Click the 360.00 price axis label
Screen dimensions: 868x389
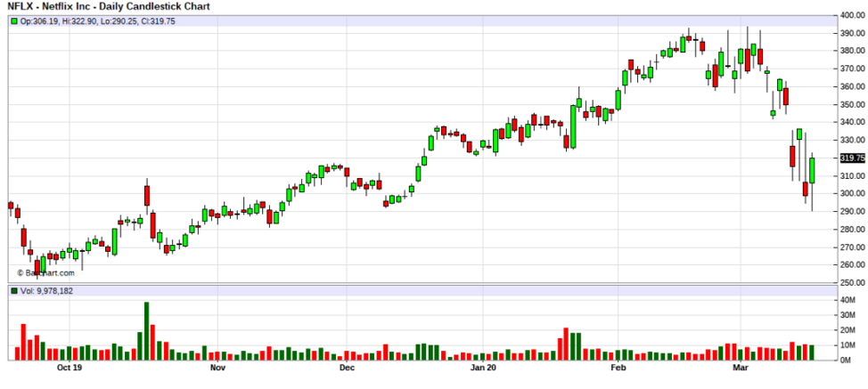pos(853,86)
